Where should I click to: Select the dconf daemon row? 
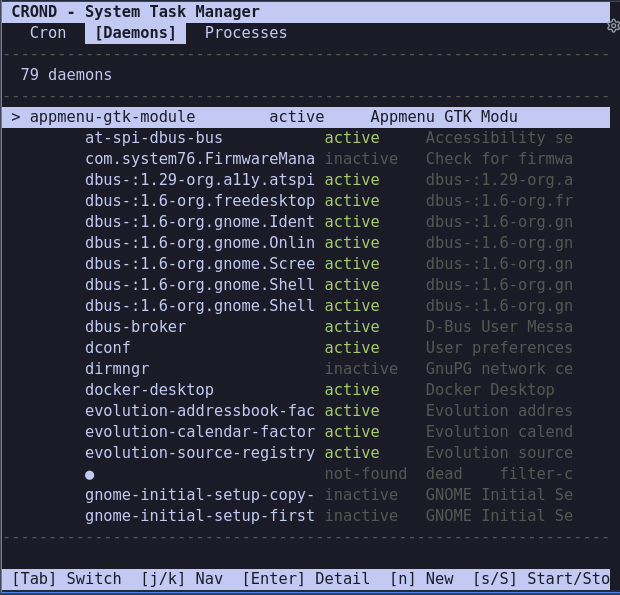click(108, 348)
